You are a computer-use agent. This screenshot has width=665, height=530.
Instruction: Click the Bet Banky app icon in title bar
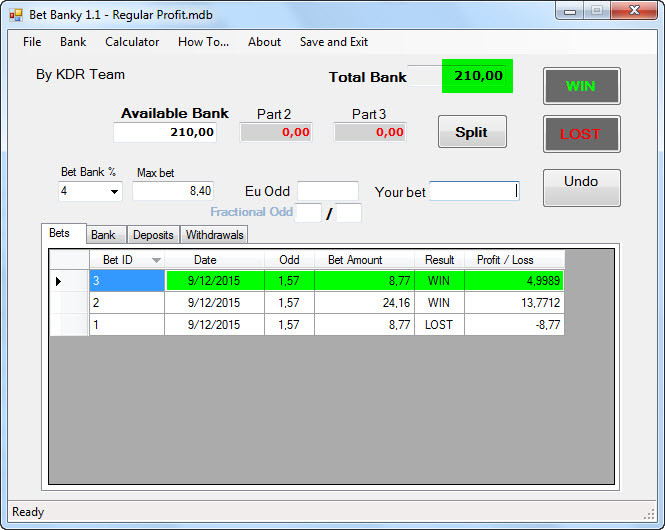click(16, 15)
